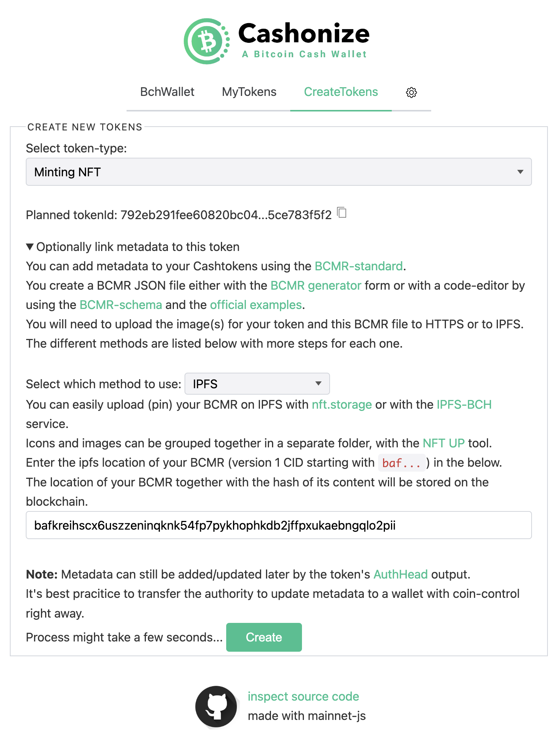Switch to the BchWallet tab
The image size is (560, 737).
(167, 92)
